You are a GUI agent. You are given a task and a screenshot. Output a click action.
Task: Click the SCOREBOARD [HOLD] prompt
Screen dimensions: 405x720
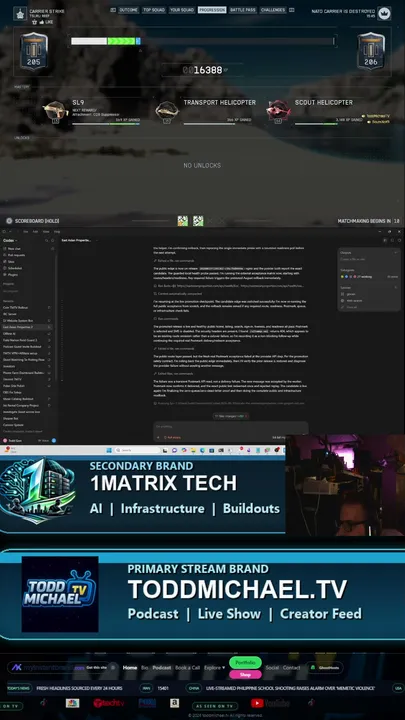tap(33, 221)
